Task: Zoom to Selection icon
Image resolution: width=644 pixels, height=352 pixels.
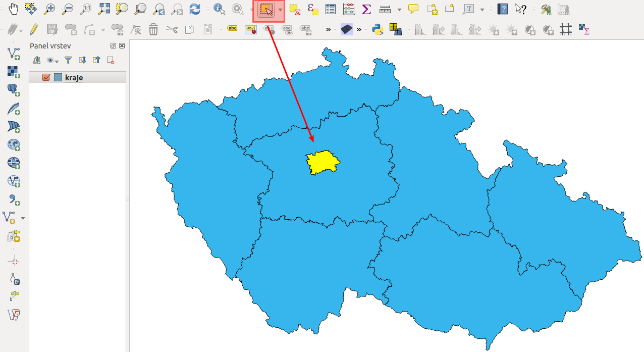Action: click(x=122, y=9)
